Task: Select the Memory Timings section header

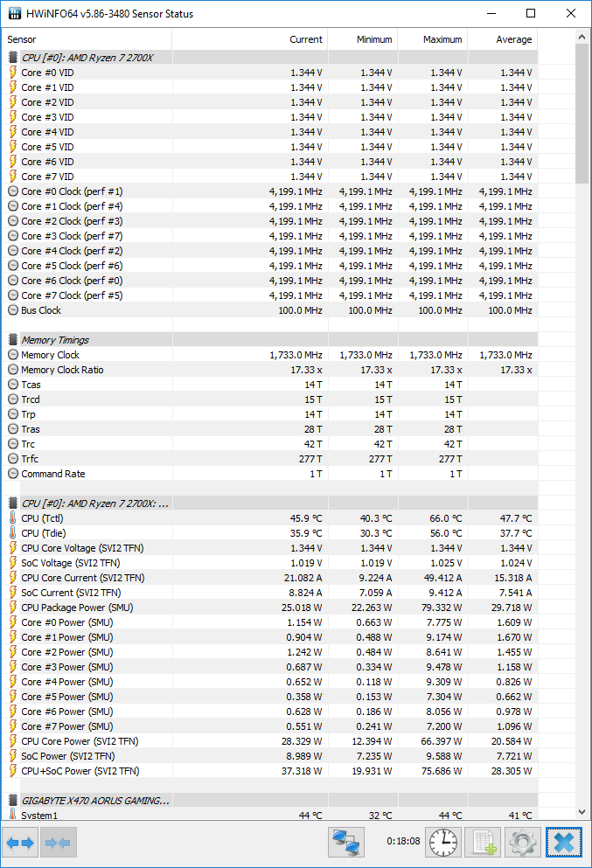Action: click(269, 340)
